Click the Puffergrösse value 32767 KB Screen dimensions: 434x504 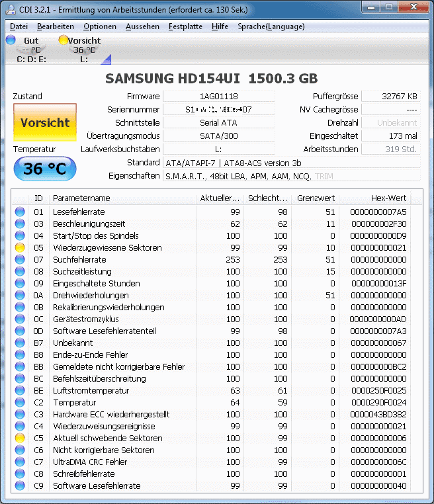point(391,96)
